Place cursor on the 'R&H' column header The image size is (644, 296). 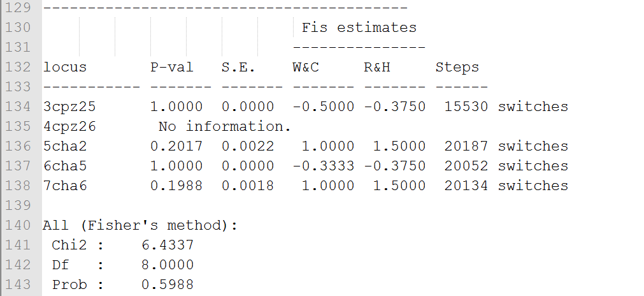tap(377, 67)
